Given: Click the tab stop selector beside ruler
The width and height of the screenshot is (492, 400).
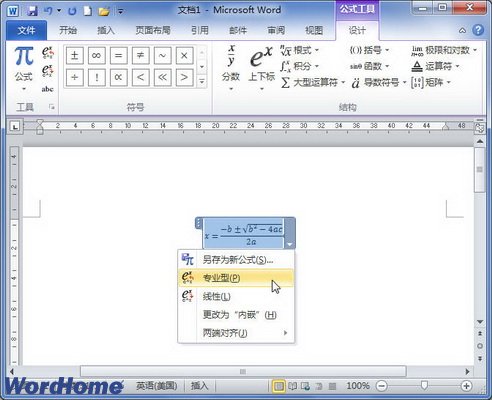Looking at the screenshot, I should click(x=15, y=126).
